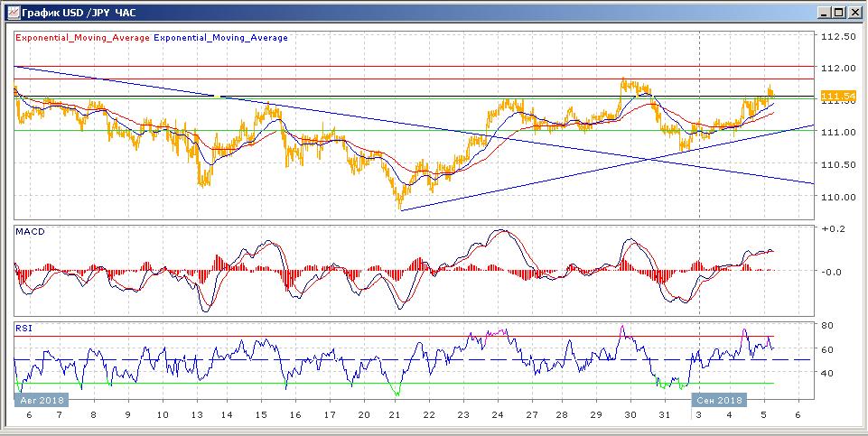Click the 110.50 price axis label

coord(838,163)
